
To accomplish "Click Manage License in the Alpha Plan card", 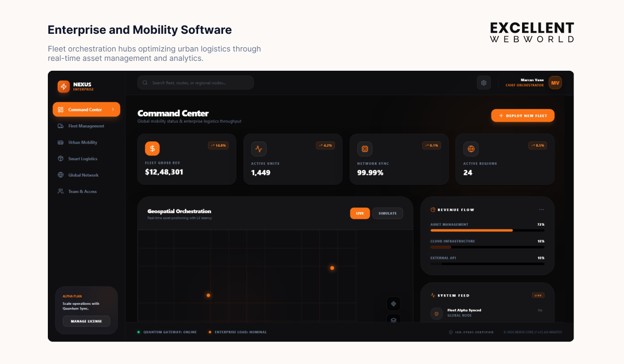I will (86, 321).
